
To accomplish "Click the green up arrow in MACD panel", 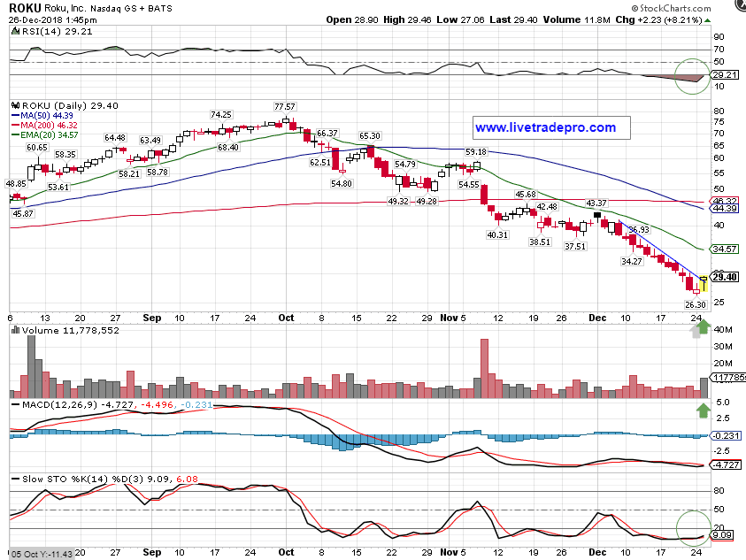I will [x=702, y=410].
